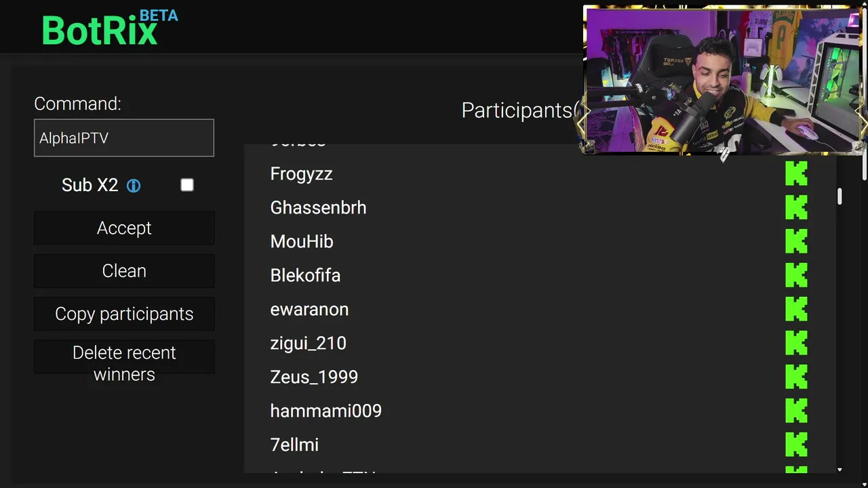Select participant 7ellmi in the list
The width and height of the screenshot is (868, 488).
(x=294, y=445)
